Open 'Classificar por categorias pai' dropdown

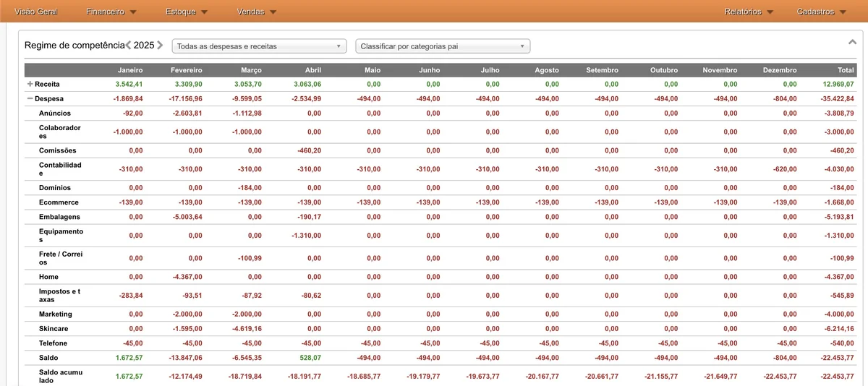click(x=443, y=46)
